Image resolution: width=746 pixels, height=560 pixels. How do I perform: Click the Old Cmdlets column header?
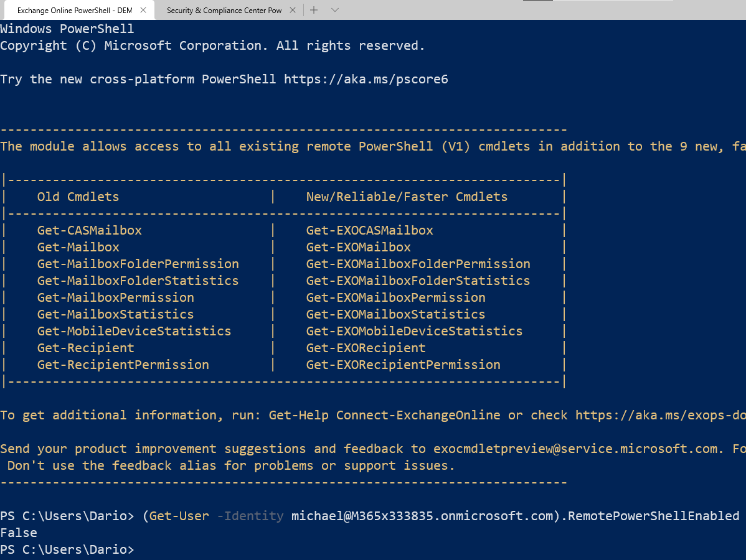[x=78, y=197]
